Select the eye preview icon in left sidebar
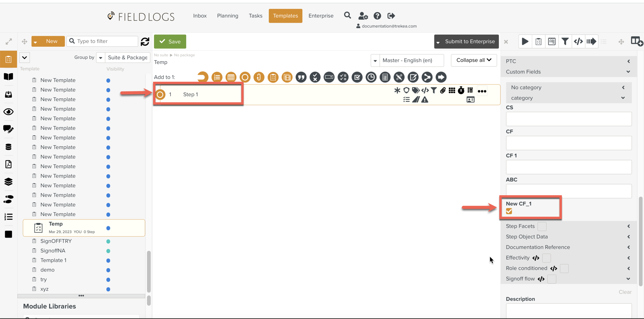Screen dimensions: 644x319 tap(8, 112)
